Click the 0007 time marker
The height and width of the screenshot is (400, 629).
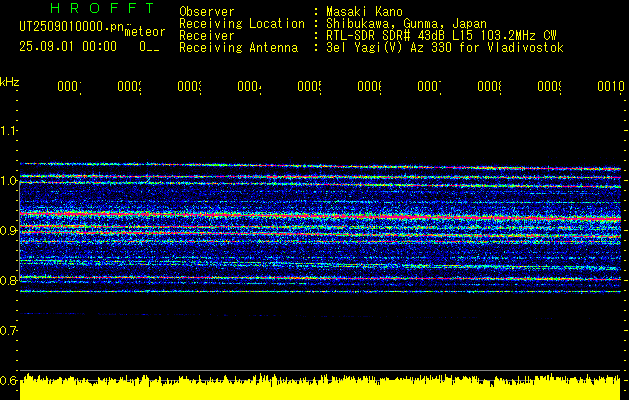pos(429,87)
